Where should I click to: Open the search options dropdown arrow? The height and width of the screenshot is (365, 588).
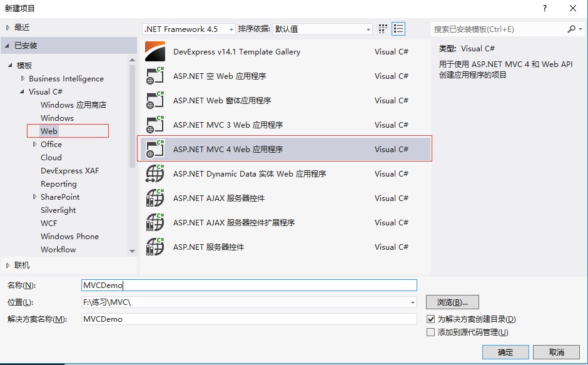coord(580,29)
